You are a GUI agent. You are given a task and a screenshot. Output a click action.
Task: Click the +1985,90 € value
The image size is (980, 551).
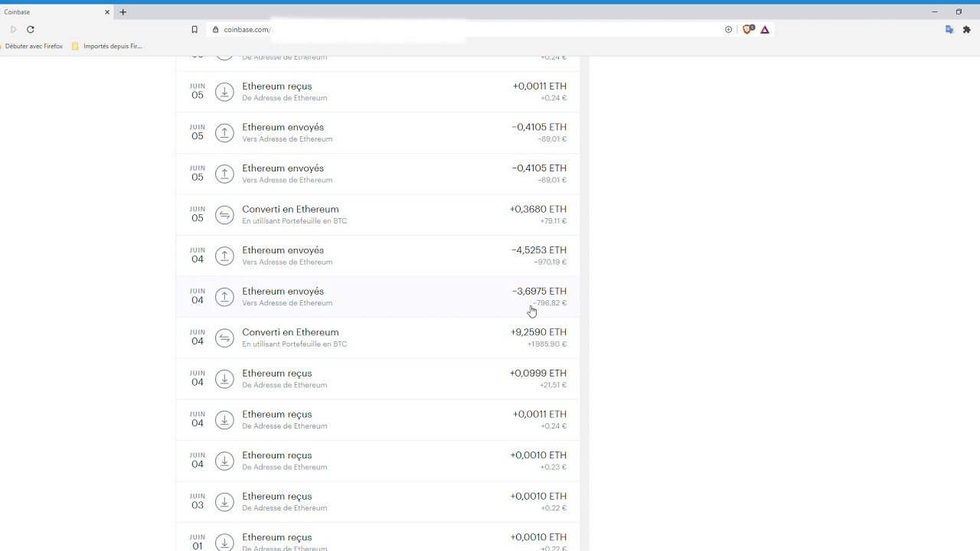(547, 344)
